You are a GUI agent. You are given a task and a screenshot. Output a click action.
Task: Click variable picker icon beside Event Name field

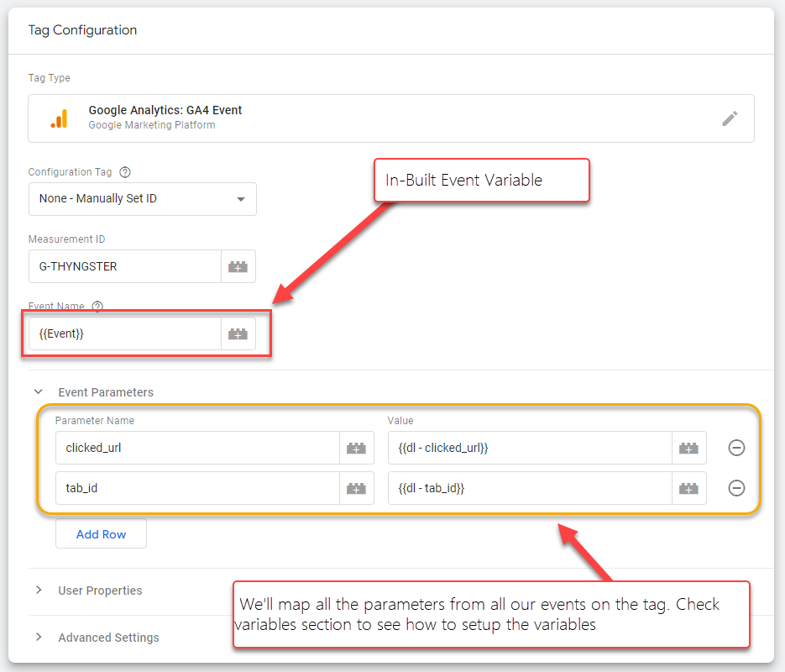(238, 333)
